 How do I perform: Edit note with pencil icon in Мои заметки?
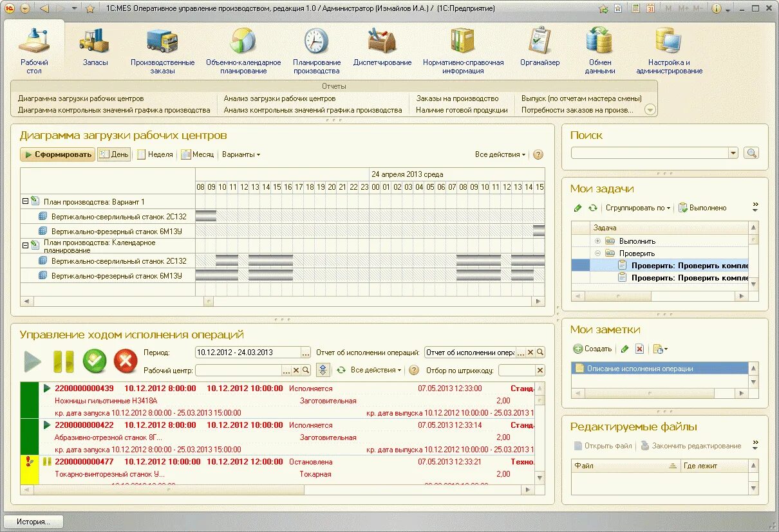pyautogui.click(x=624, y=349)
